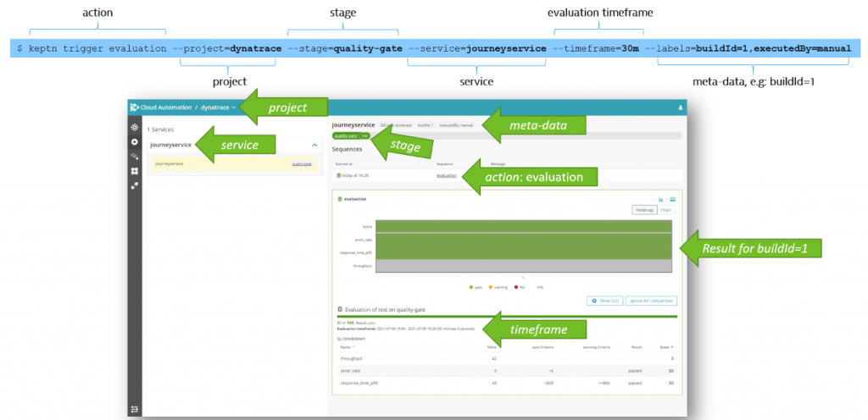Click the evaluation board icon beside chart icon
Screen dimensions: 868x420
coord(672,199)
